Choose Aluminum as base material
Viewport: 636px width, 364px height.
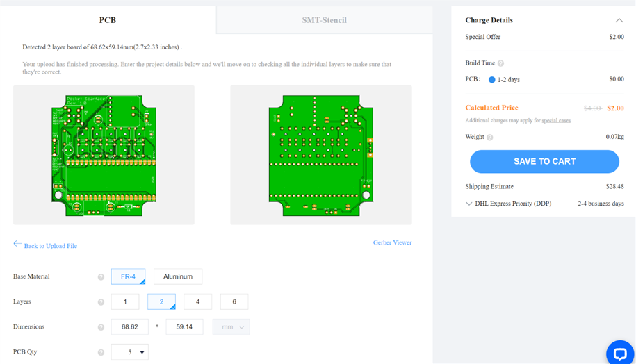[178, 276]
